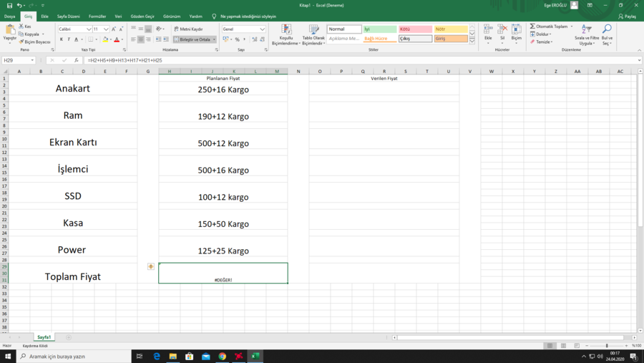Open the font name dropdown showing Calibri
The width and height of the screenshot is (644, 363).
(x=89, y=29)
